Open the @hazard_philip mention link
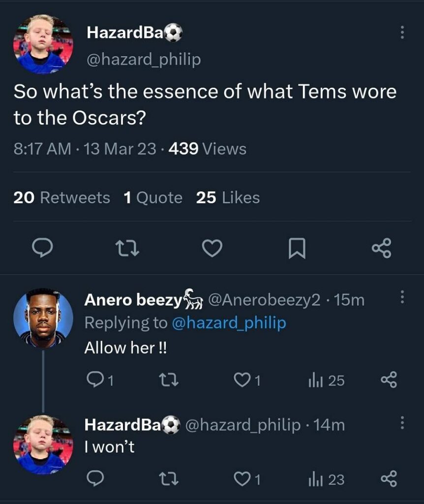424x504 pixels. 229,323
